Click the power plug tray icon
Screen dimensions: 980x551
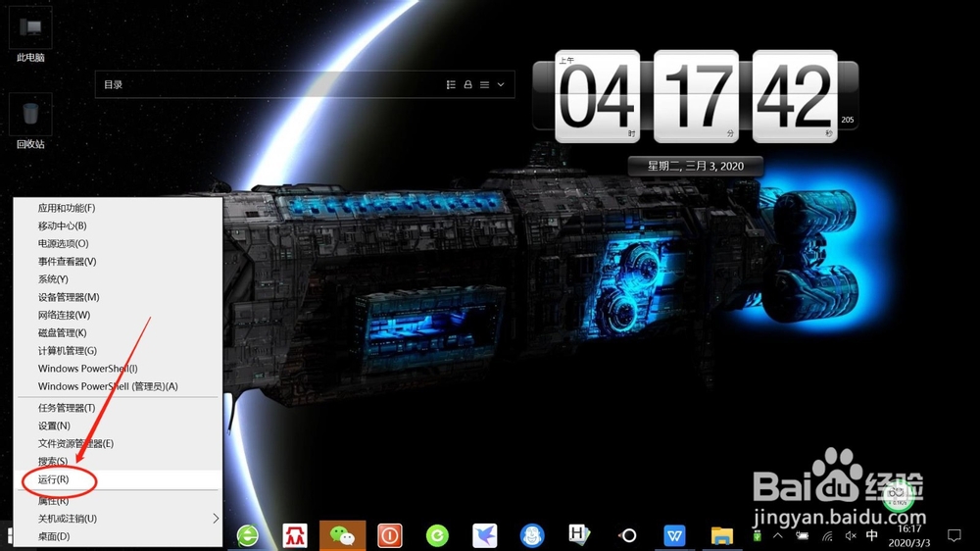803,536
